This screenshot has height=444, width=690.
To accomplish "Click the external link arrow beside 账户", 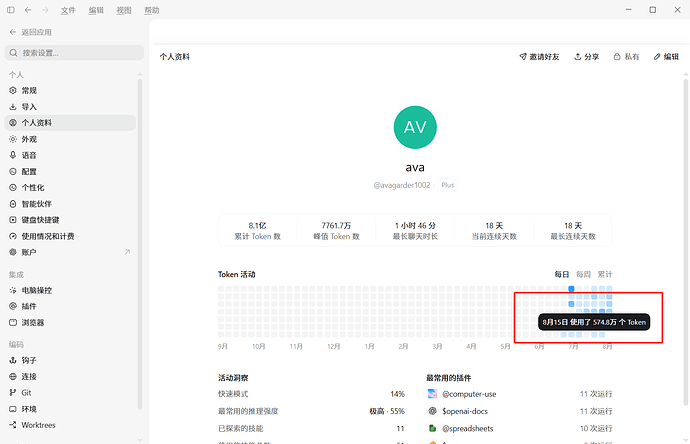I will point(127,252).
